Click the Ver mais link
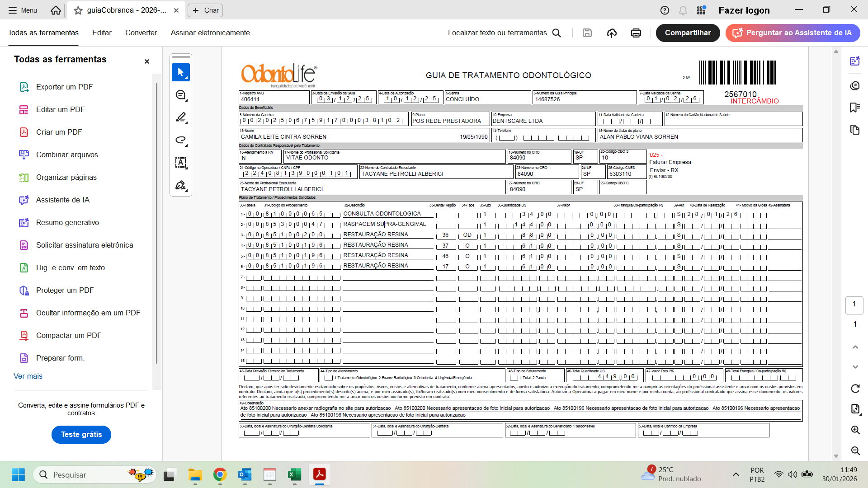The width and height of the screenshot is (868, 488). click(x=28, y=376)
